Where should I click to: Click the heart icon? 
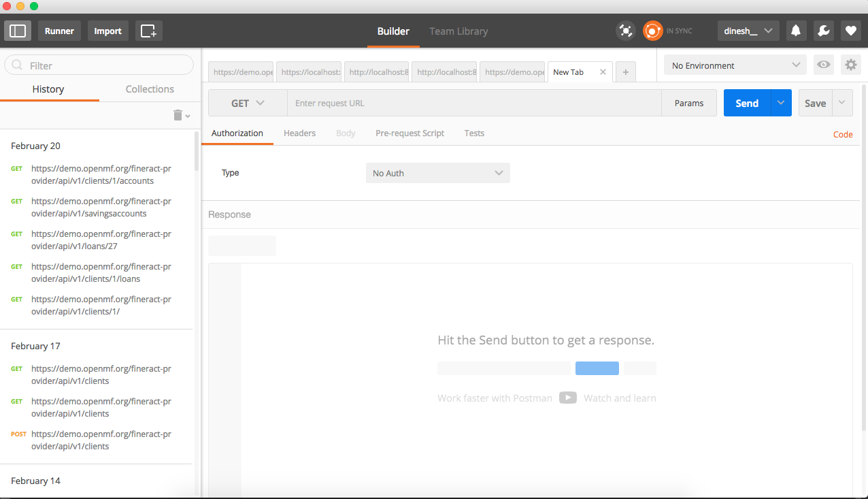click(850, 31)
